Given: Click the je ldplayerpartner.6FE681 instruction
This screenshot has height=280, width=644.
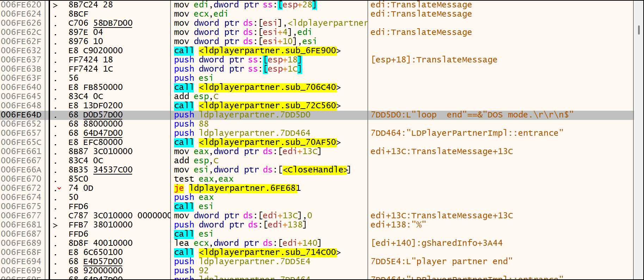Looking at the screenshot, I should click(x=237, y=188).
